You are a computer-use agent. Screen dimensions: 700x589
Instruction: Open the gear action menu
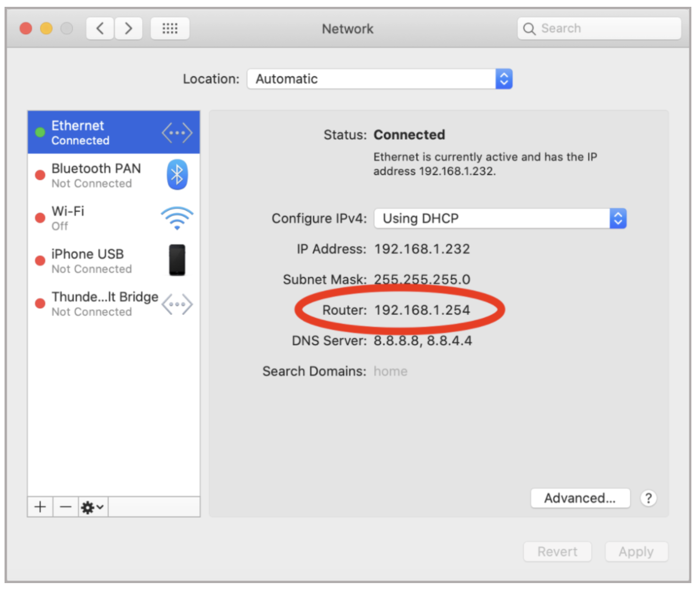(93, 507)
